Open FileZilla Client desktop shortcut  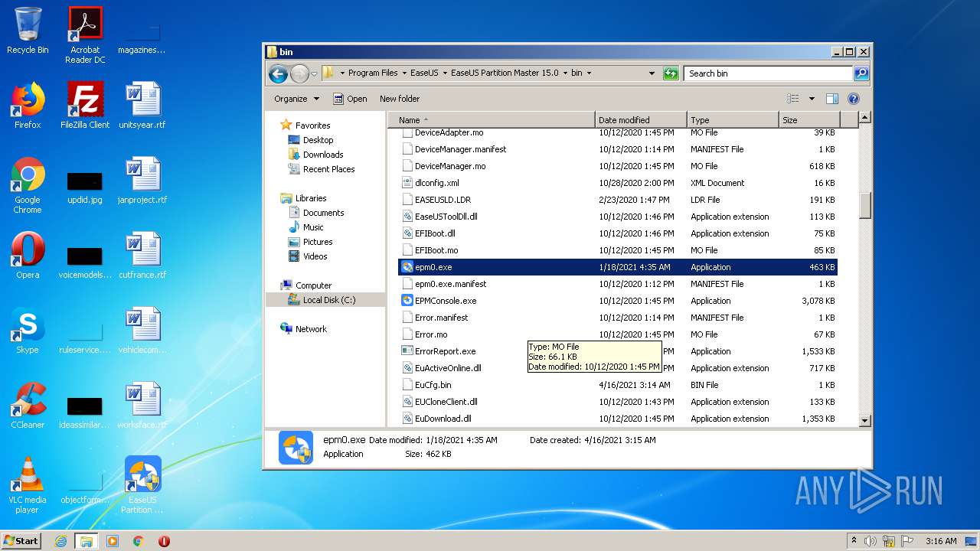[x=85, y=106]
